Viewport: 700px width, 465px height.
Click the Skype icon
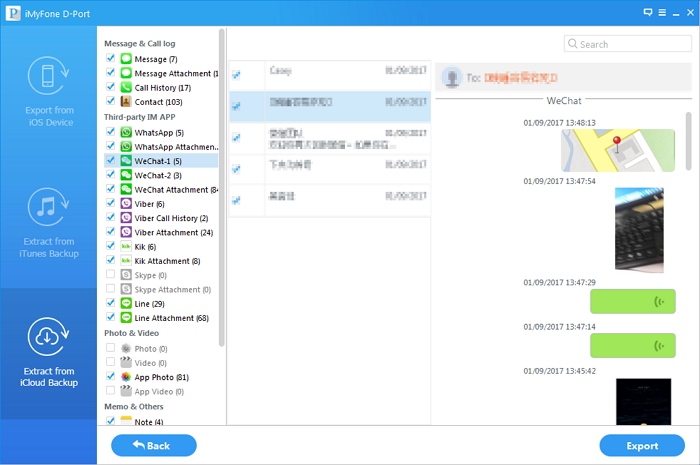click(126, 275)
